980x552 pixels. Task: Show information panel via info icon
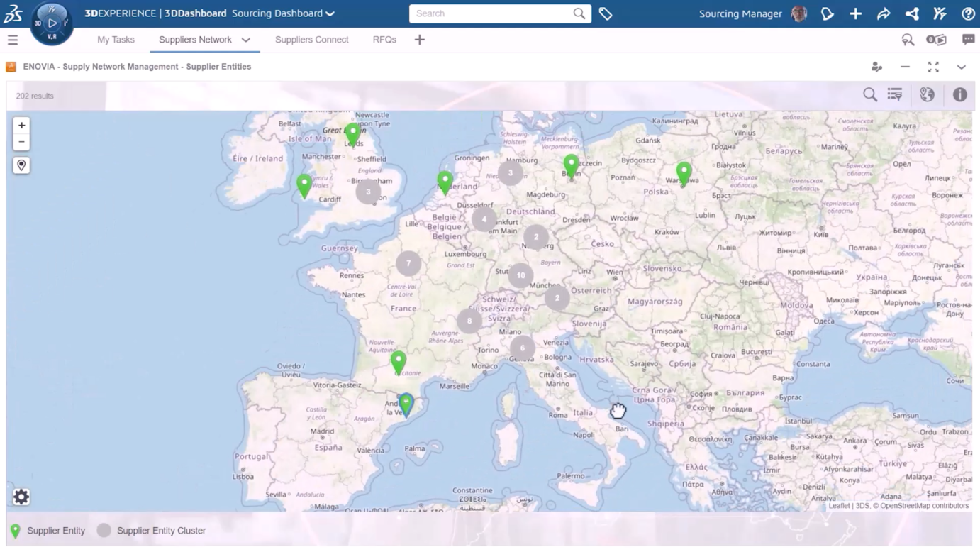click(959, 95)
